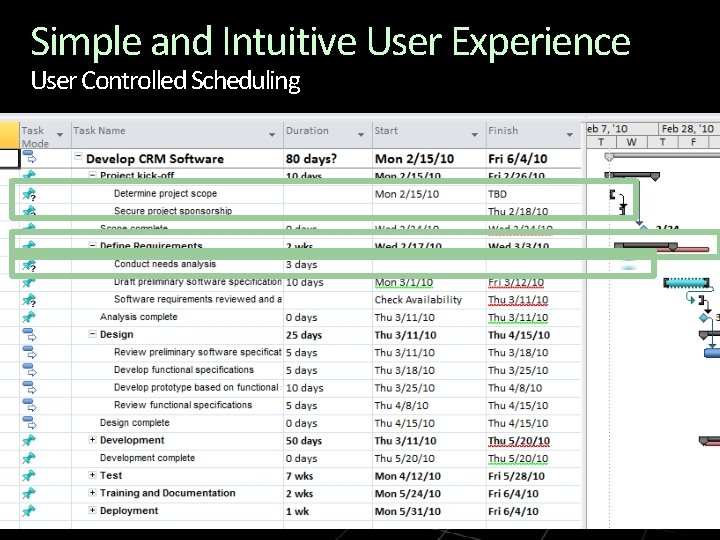
Task: Expand the Development summary task
Action: point(92,439)
